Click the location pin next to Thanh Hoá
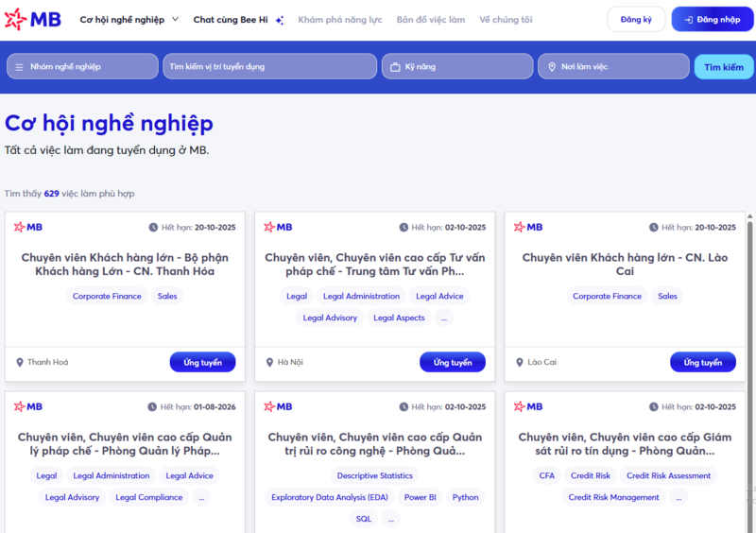Screen dimensions: 756x533 click(x=20, y=362)
